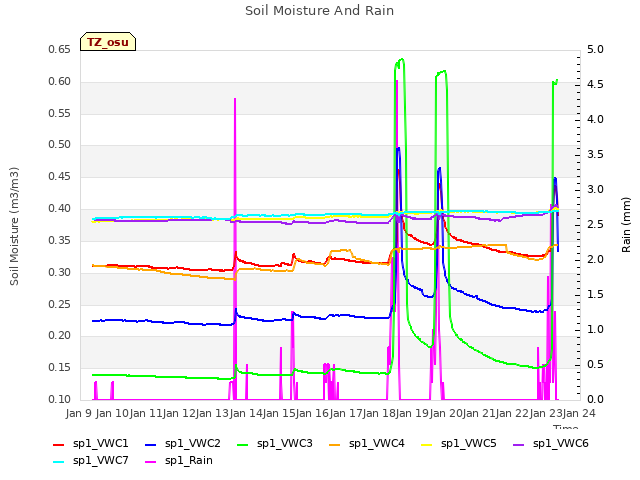Click the purple sp1_VWC6 legend swatch
This screenshot has width=640, height=480.
pos(519,444)
